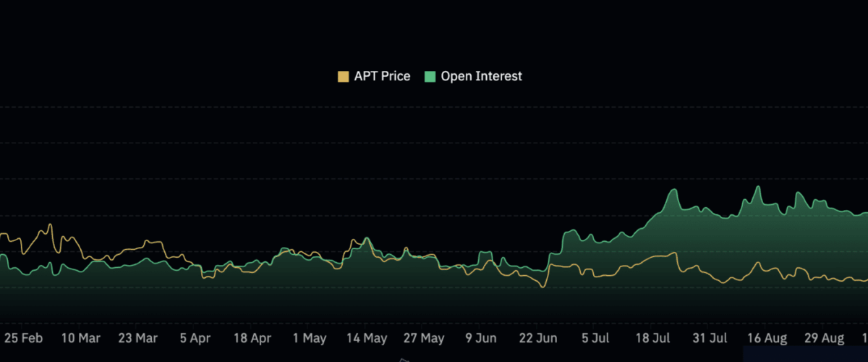Select the 16 Aug axis label
The image size is (868, 362).
click(x=767, y=338)
